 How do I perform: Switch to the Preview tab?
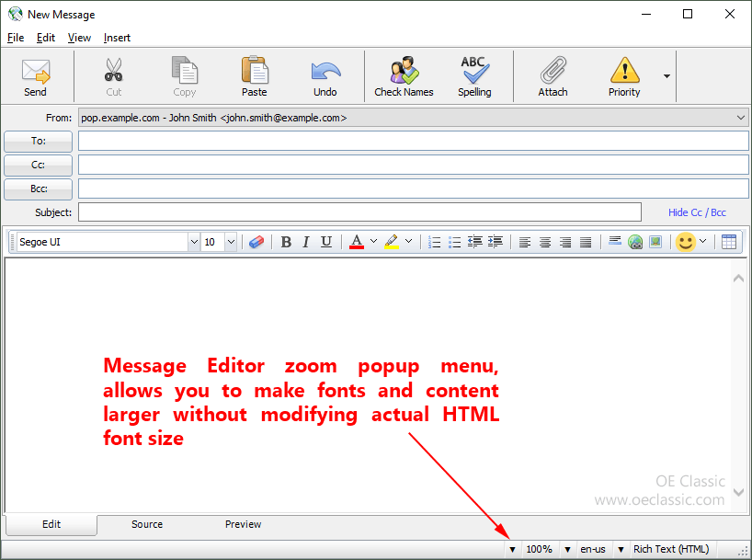pyautogui.click(x=243, y=524)
